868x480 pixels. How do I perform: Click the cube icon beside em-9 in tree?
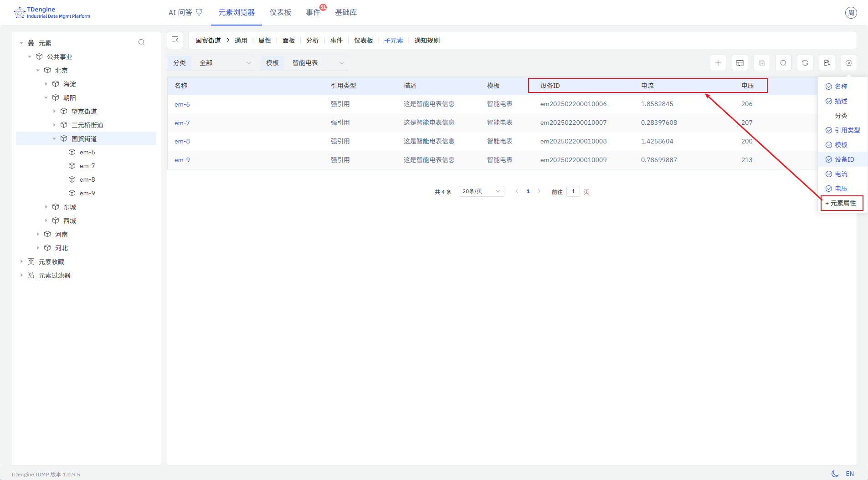72,193
